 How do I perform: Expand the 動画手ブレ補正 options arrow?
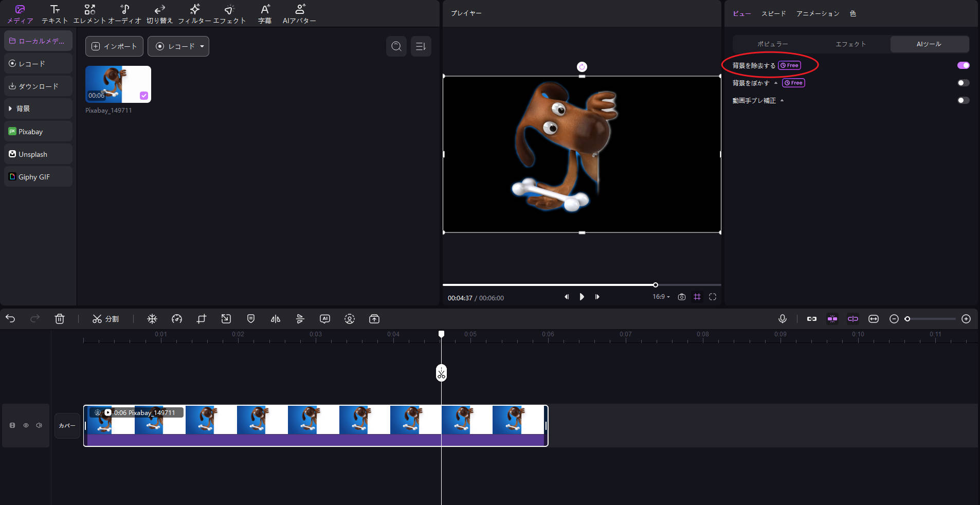tap(782, 100)
